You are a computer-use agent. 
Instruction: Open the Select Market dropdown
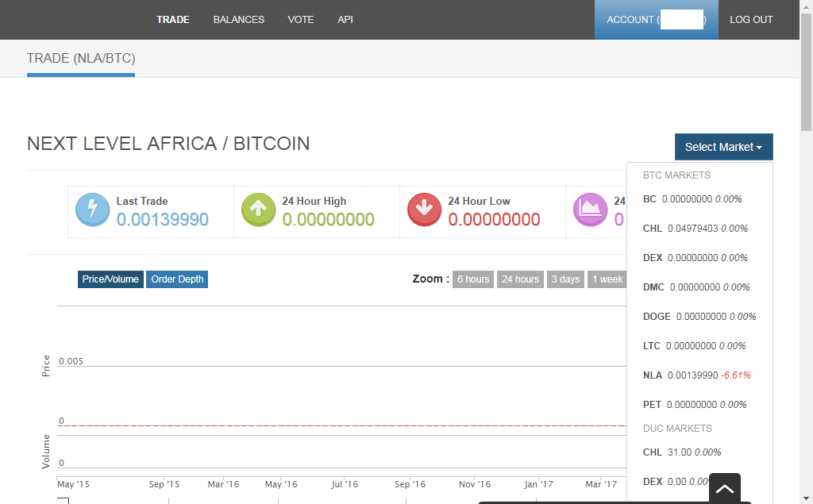[x=724, y=148]
